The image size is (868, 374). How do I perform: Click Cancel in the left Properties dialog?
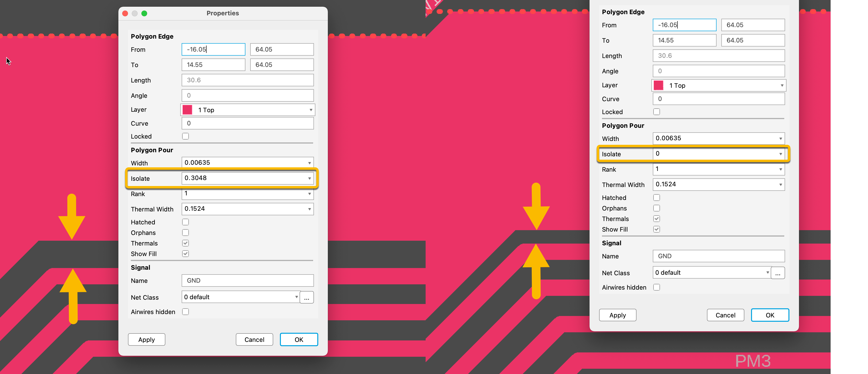(255, 339)
